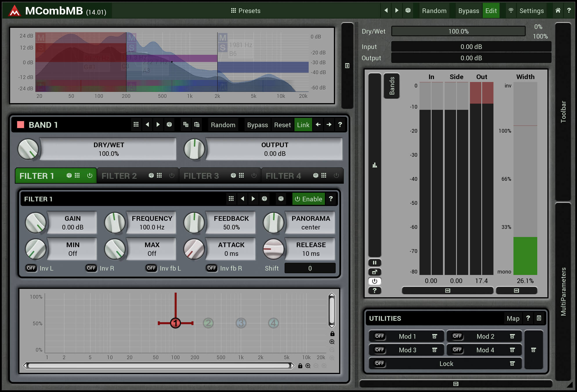Click the Band 1 Random button
Screen dimensions: 577x392
[x=223, y=125]
